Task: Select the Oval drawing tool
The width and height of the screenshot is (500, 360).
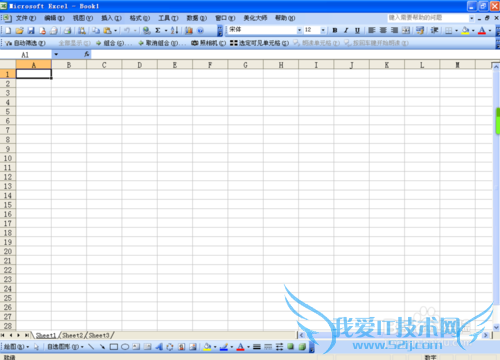Action: tap(125, 347)
